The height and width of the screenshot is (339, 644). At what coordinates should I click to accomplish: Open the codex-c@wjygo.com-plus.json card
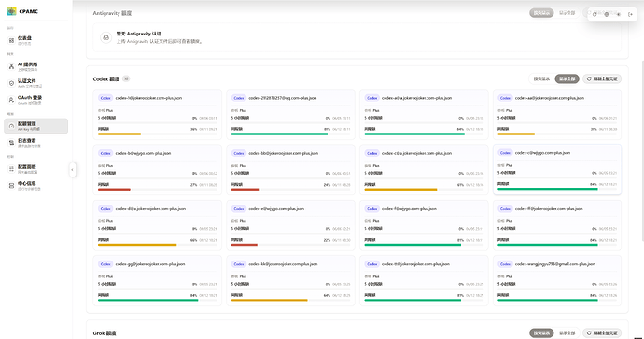pos(557,169)
